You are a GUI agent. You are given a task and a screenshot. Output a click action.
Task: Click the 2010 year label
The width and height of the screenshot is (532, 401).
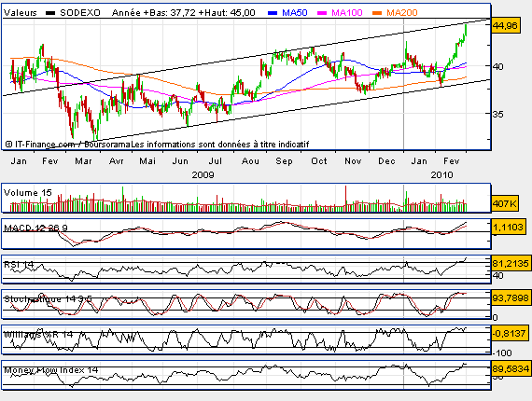coord(441,175)
